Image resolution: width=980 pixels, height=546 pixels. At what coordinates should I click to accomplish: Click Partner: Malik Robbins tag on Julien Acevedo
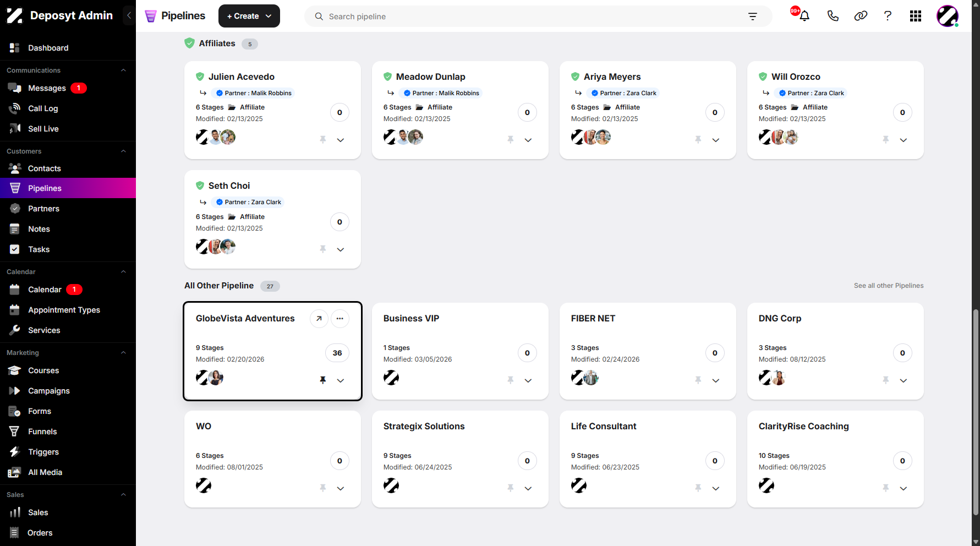tap(253, 93)
